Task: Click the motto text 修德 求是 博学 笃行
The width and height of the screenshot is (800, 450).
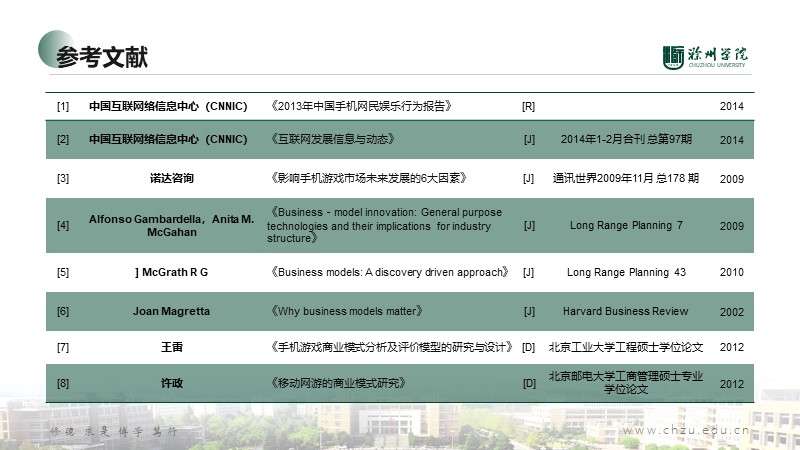Action: [114, 432]
